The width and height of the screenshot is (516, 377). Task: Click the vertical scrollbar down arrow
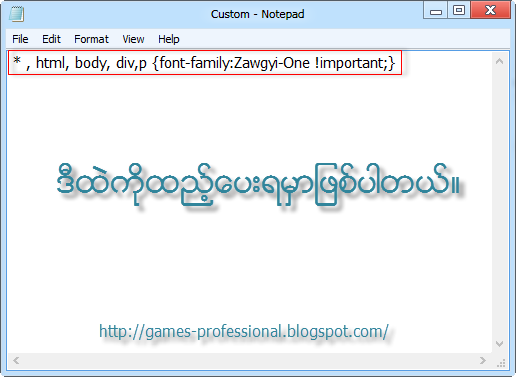coord(499,344)
